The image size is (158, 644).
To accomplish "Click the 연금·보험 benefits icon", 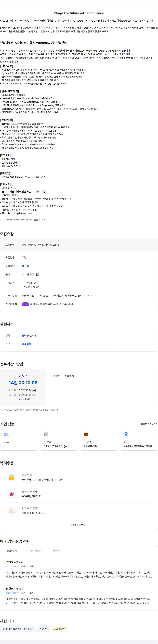I will [x=12, y=477].
